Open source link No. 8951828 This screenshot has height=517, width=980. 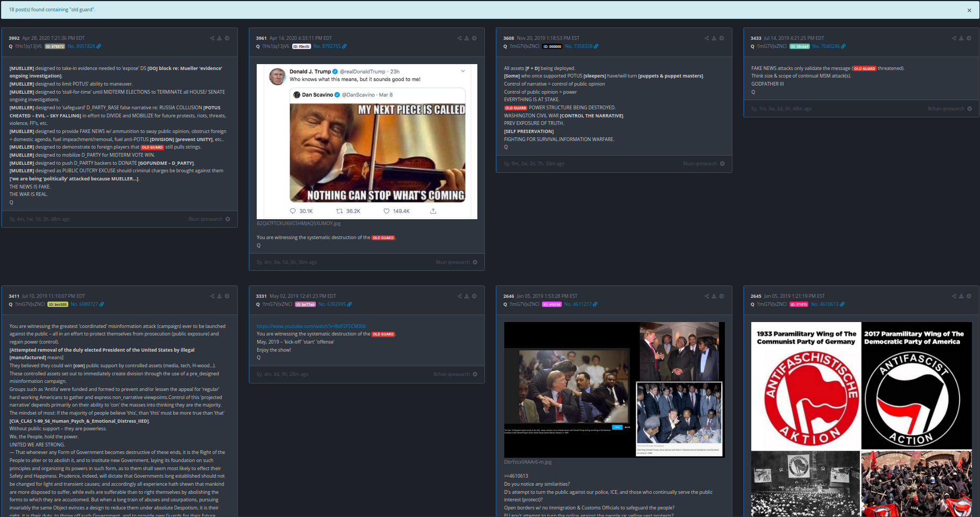84,46
